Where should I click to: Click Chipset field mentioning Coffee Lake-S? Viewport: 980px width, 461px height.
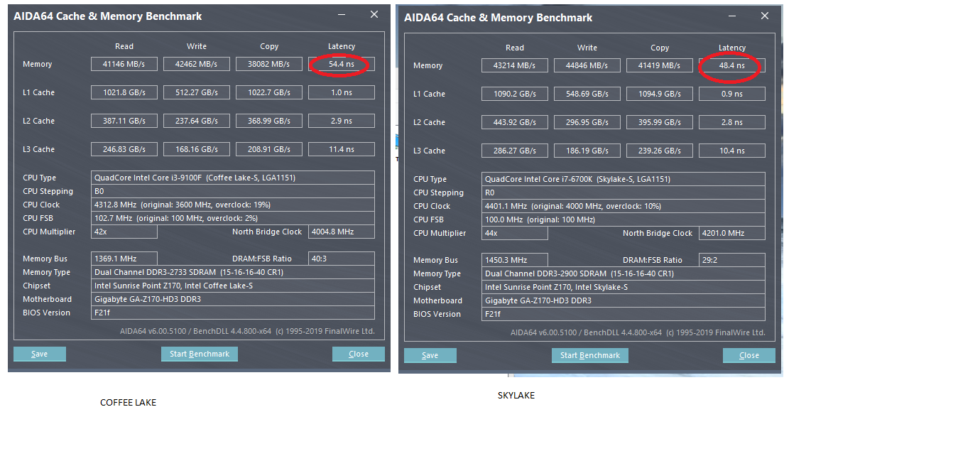(x=233, y=286)
